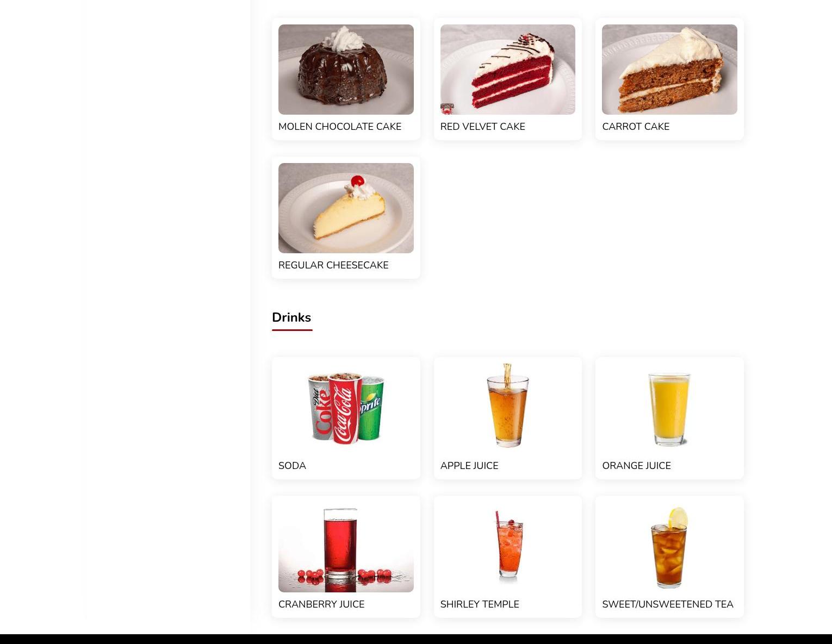Choose the Carrot Cake picture
Viewport: 832px width, 644px height.
click(x=669, y=70)
